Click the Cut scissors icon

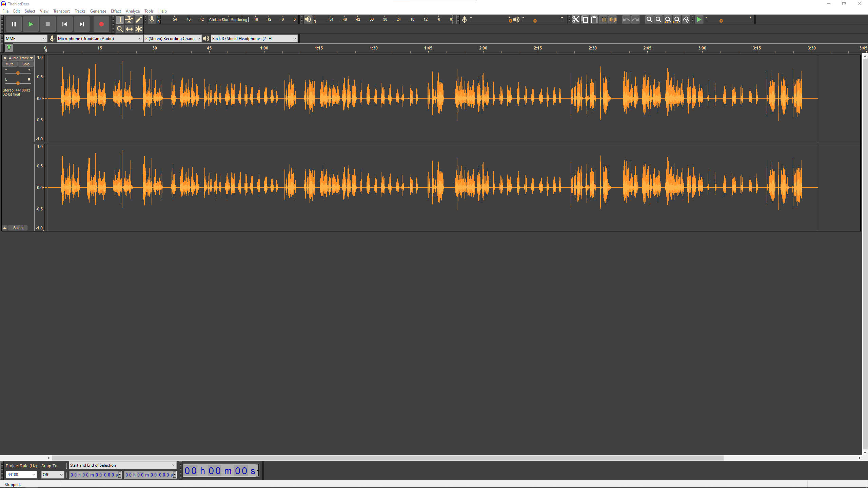pos(575,20)
